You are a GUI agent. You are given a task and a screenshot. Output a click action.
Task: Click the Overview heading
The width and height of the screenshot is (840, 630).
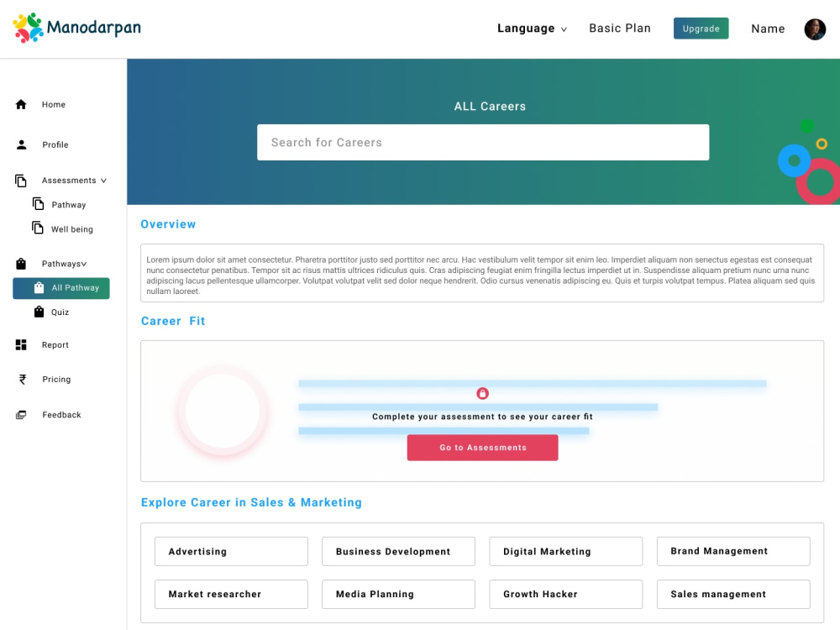coord(168,224)
